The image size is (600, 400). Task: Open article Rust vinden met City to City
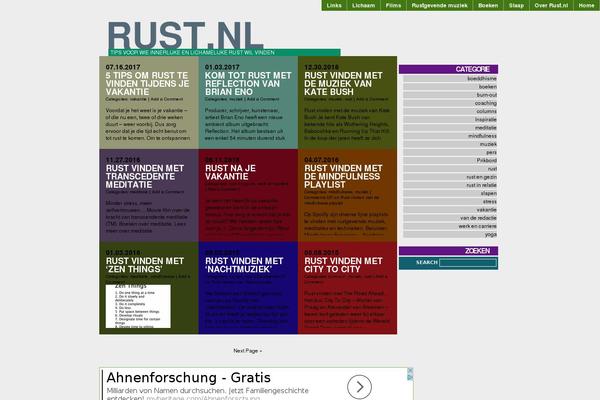[x=343, y=265]
